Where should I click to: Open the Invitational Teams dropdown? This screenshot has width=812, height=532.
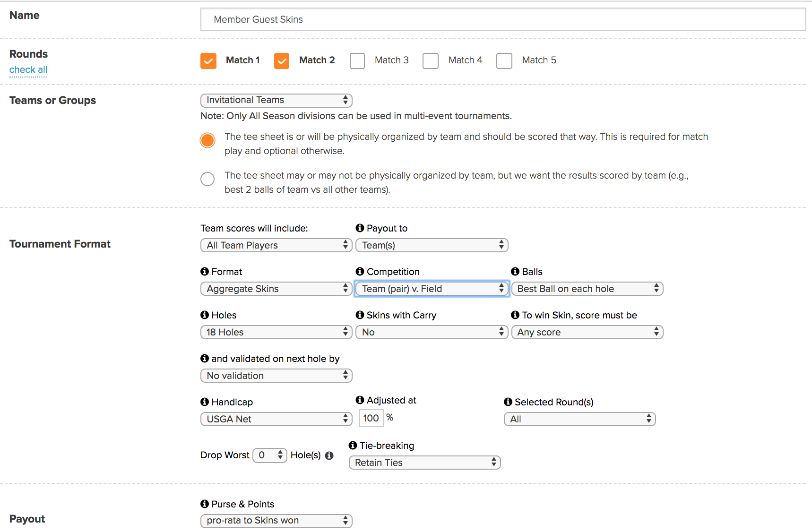276,100
